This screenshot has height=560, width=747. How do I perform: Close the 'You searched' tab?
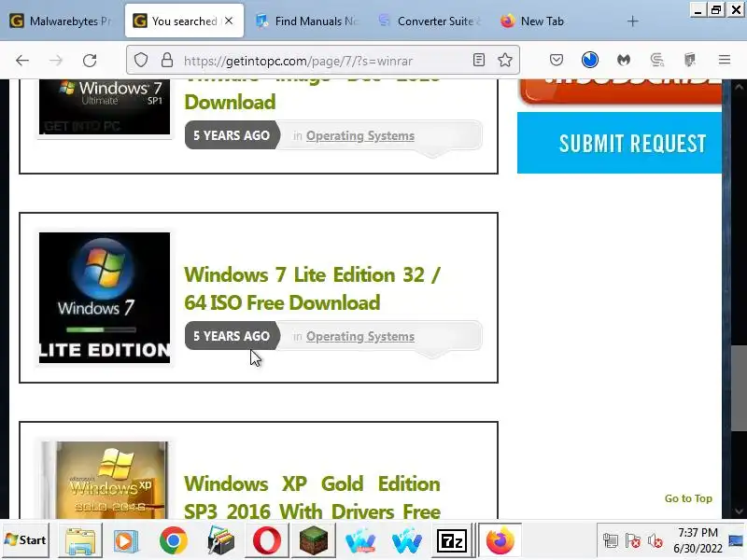click(x=229, y=21)
